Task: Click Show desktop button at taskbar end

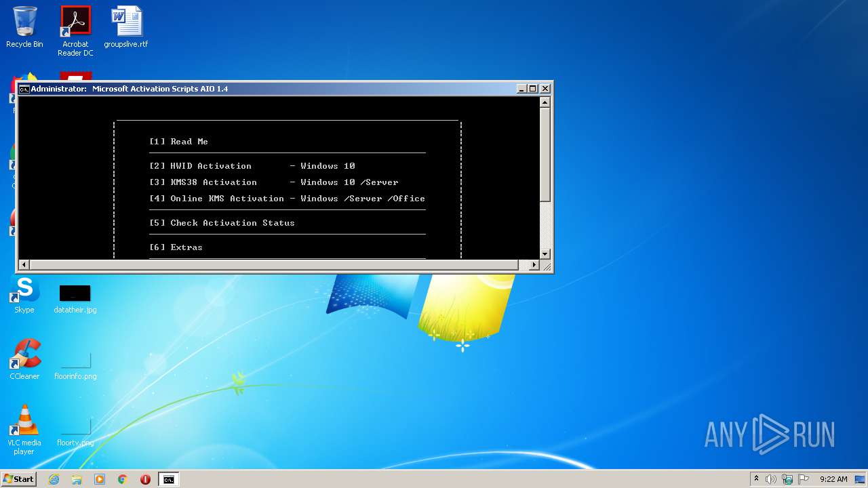Action: pyautogui.click(x=861, y=479)
